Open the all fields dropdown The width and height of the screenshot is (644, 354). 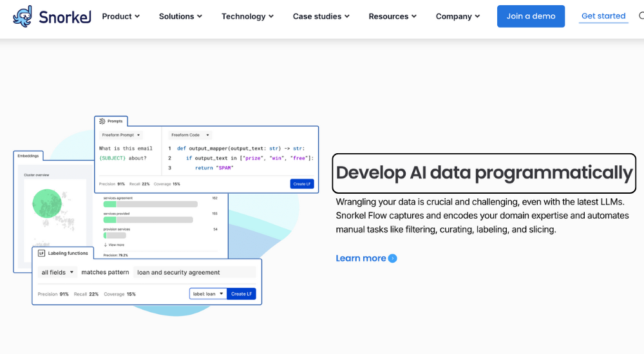point(57,272)
